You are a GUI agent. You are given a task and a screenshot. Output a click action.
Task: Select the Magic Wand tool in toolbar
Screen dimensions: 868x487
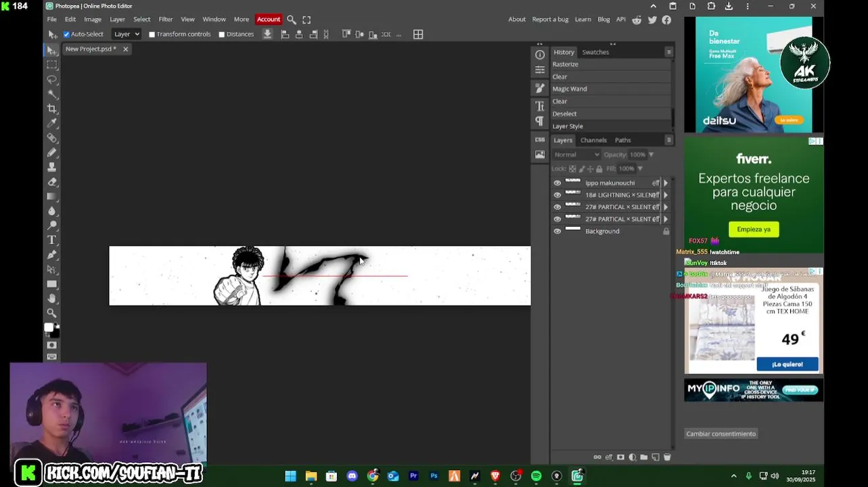51,94
